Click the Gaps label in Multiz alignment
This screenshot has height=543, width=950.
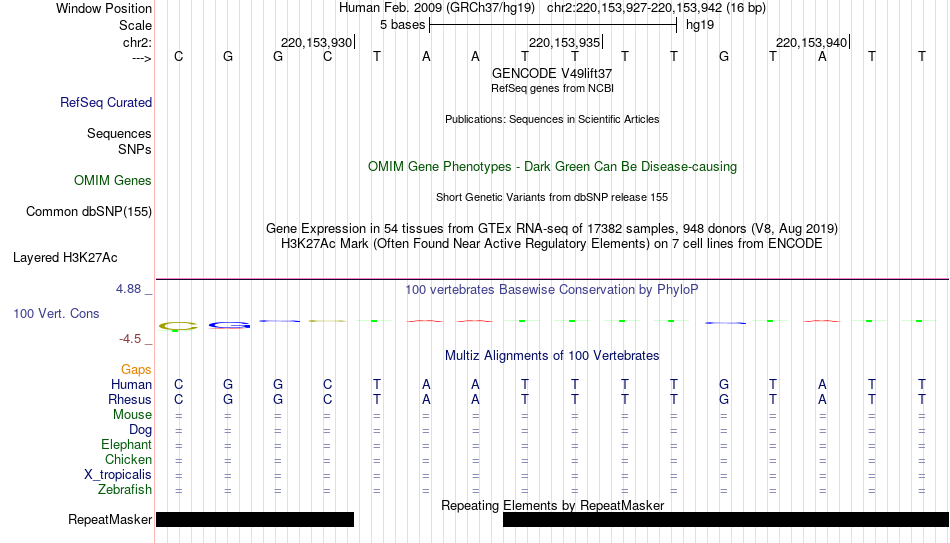click(136, 369)
